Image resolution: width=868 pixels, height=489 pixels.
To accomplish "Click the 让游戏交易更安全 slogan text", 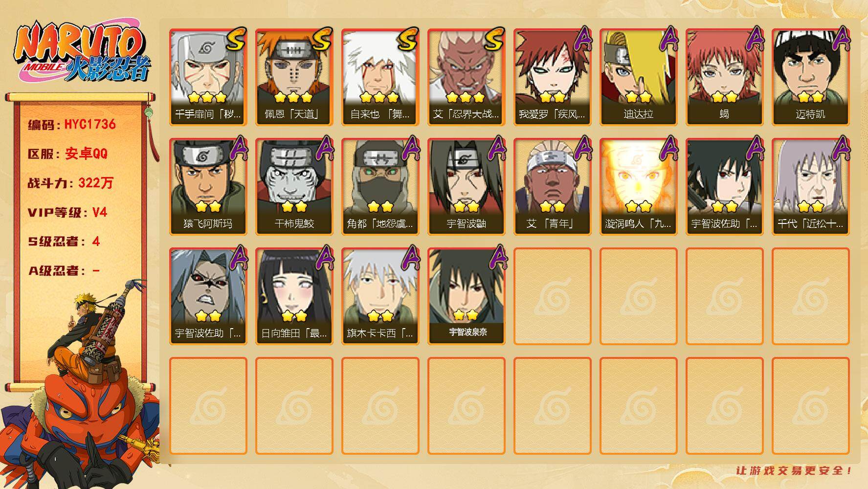I will coord(795,470).
